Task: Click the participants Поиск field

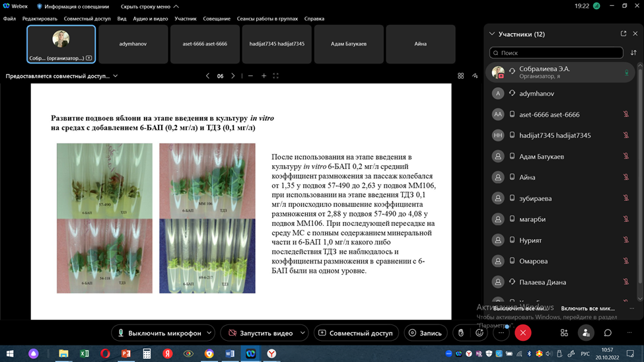Action: [556, 53]
